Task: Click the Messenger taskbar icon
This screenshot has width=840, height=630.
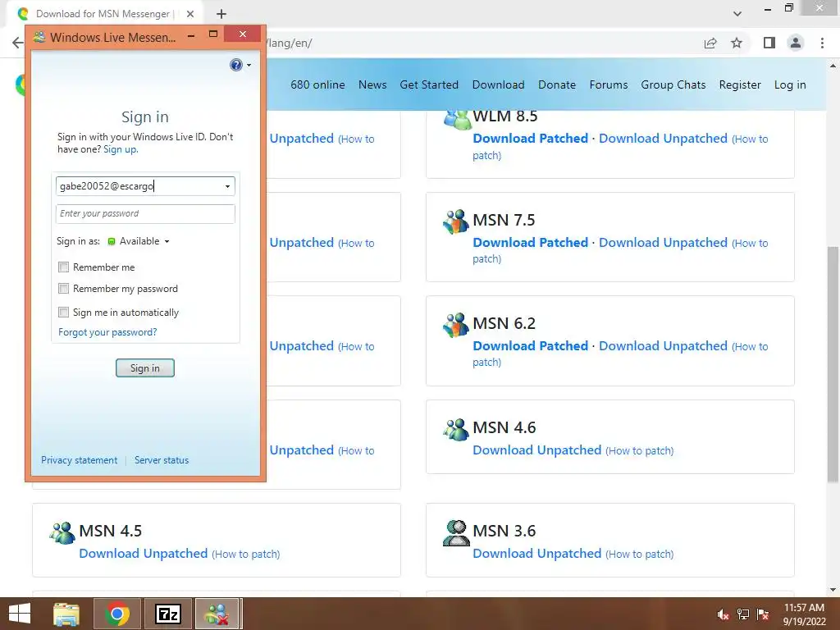Action: (x=218, y=614)
